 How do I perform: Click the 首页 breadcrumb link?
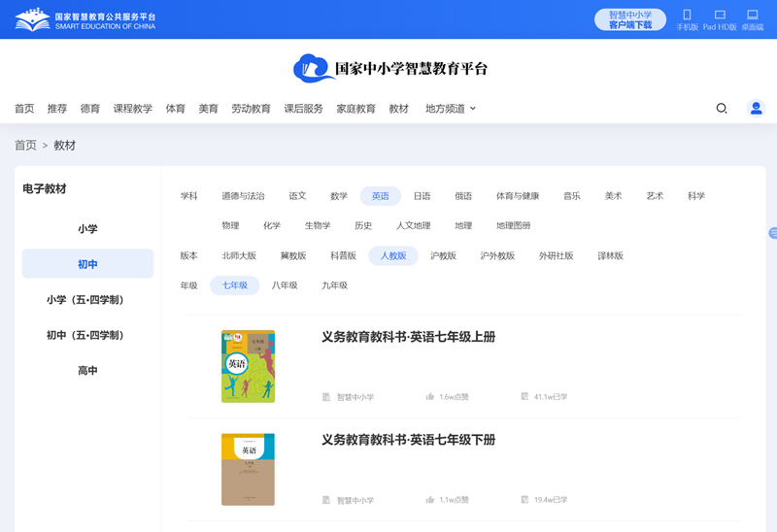25,146
